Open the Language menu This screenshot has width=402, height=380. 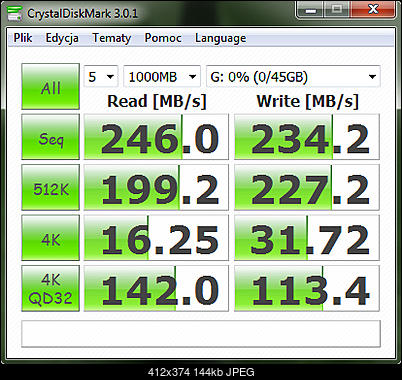tap(221, 38)
